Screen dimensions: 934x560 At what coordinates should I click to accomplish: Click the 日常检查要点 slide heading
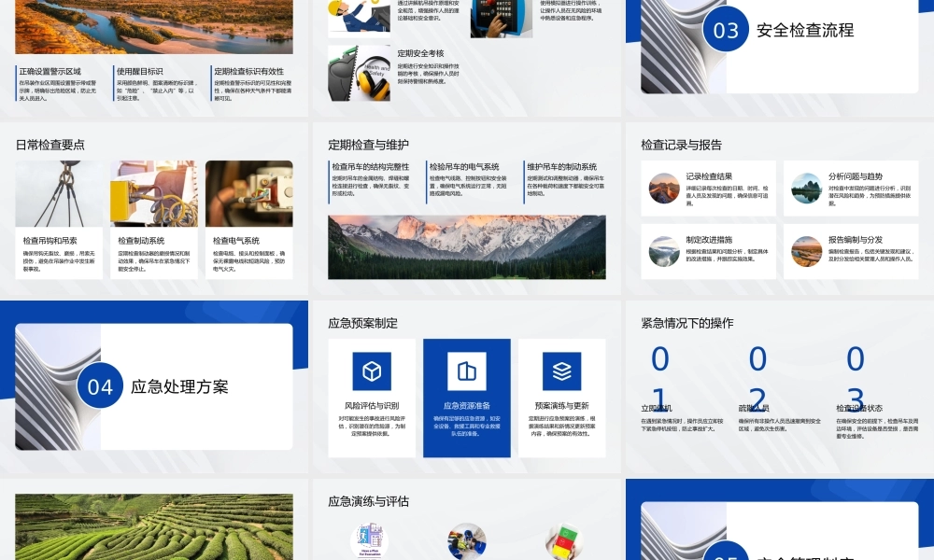[50, 145]
